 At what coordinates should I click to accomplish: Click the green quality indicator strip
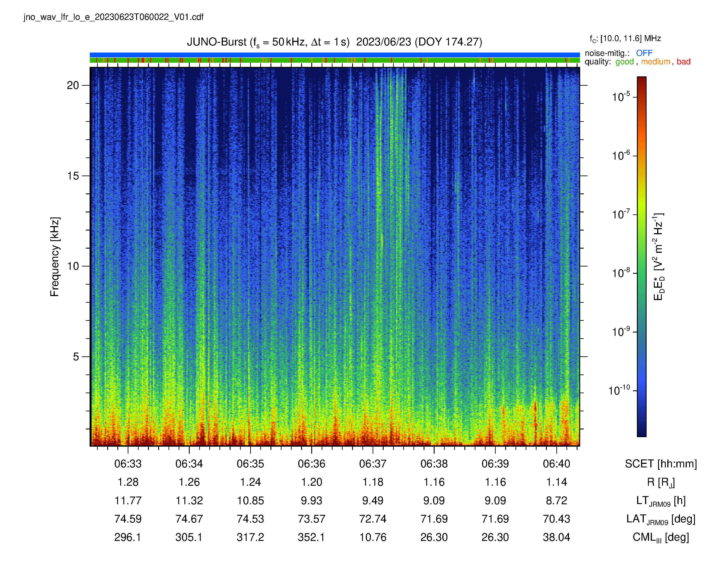point(335,60)
